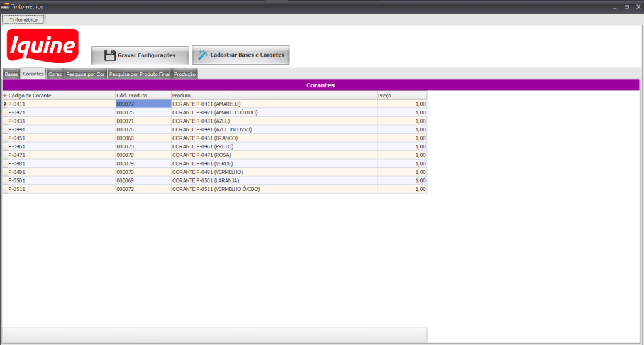Click the current row arrow indicator for P-0411
Image resolution: width=644 pixels, height=345 pixels.
(5, 104)
